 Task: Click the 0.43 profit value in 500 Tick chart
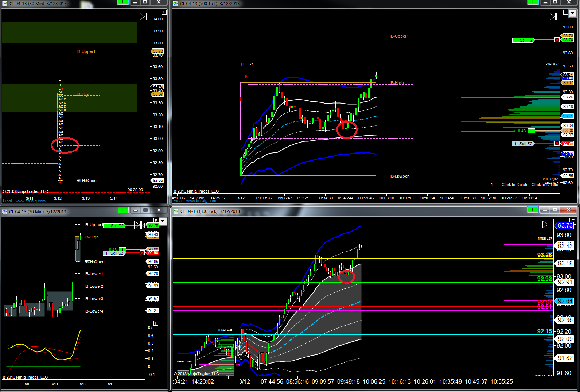(522, 131)
